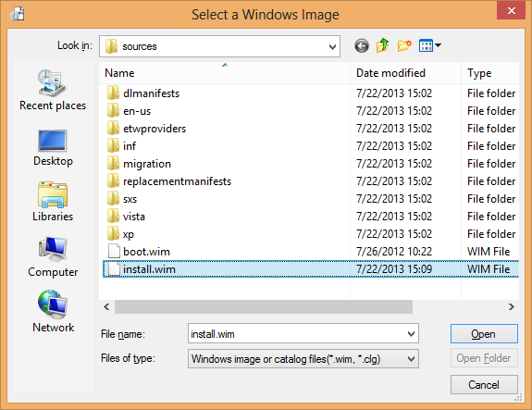The width and height of the screenshot is (532, 410).
Task: Expand the File name dropdown arrow
Action: (x=411, y=334)
